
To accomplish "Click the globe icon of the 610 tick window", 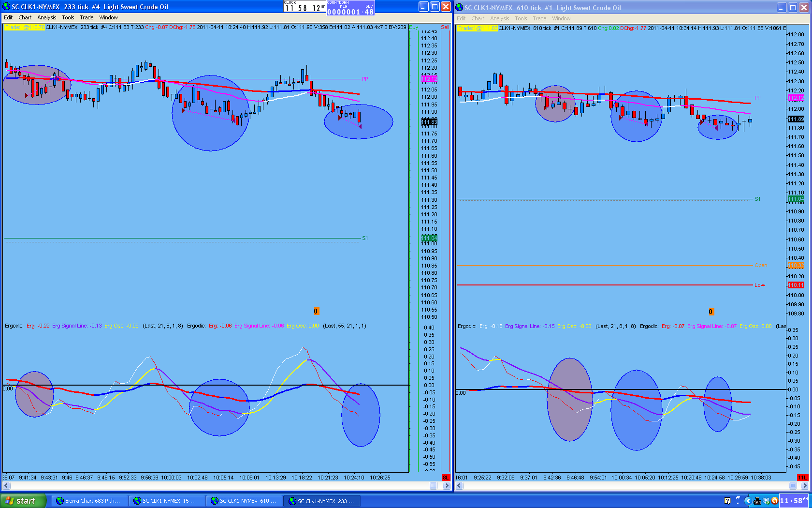I will click(x=459, y=7).
